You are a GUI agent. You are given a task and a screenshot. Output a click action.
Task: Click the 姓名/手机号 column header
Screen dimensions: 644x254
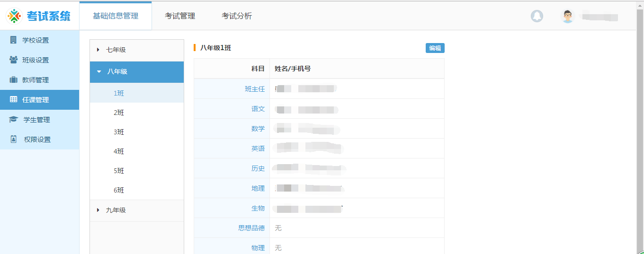(x=293, y=69)
